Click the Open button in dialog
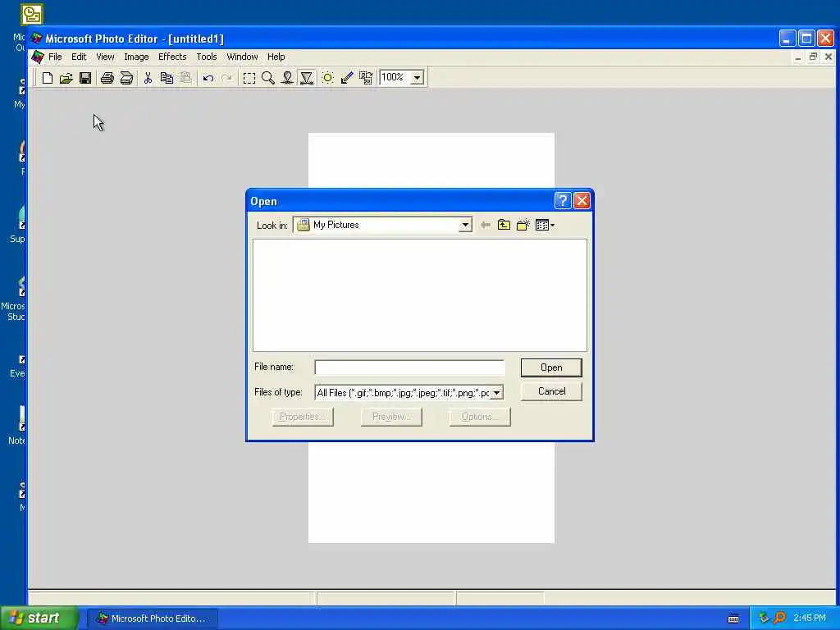The height and width of the screenshot is (630, 840). [551, 367]
